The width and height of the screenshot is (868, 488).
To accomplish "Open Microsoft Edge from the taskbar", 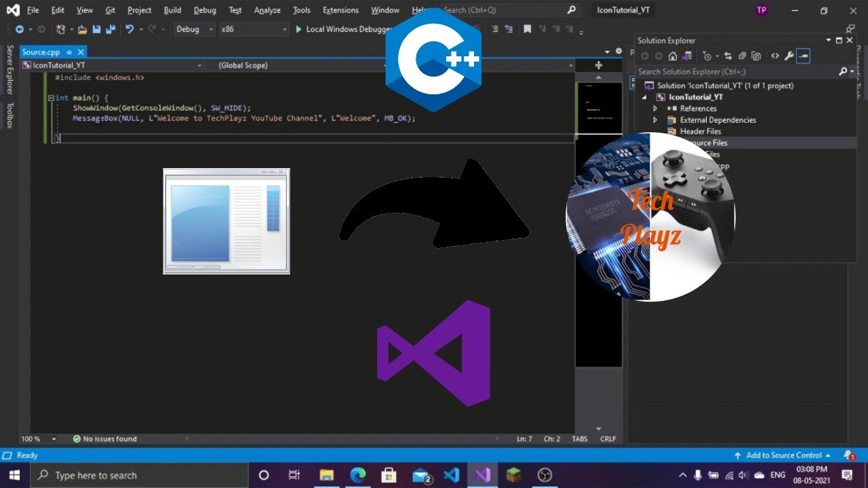I will (x=358, y=475).
